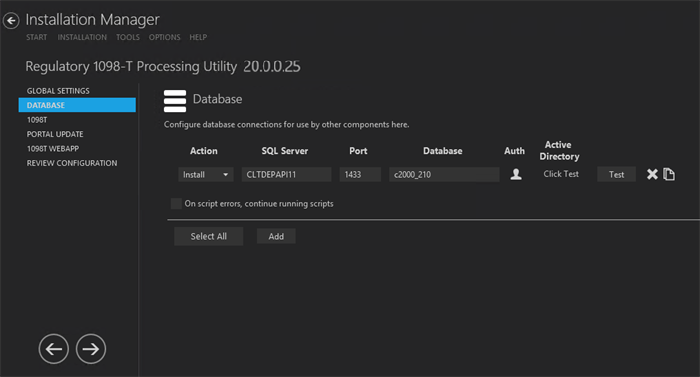Open the TOOLS menu

tap(128, 37)
